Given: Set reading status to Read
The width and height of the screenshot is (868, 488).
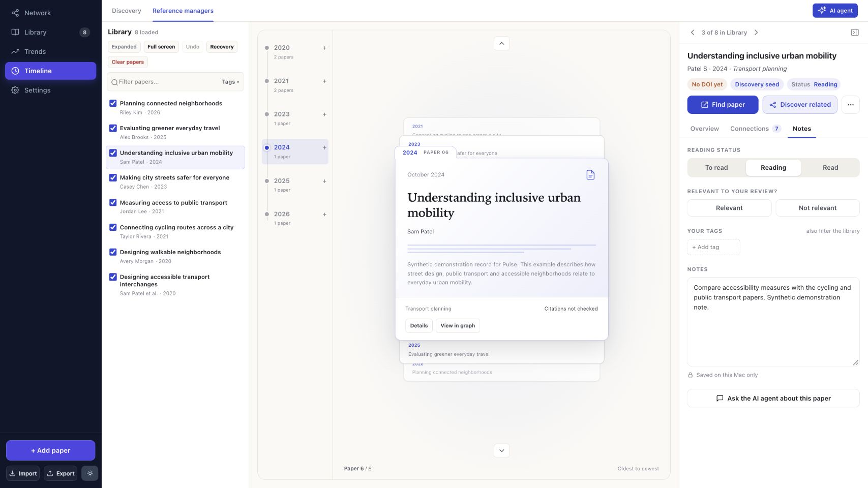Looking at the screenshot, I should pyautogui.click(x=830, y=168).
